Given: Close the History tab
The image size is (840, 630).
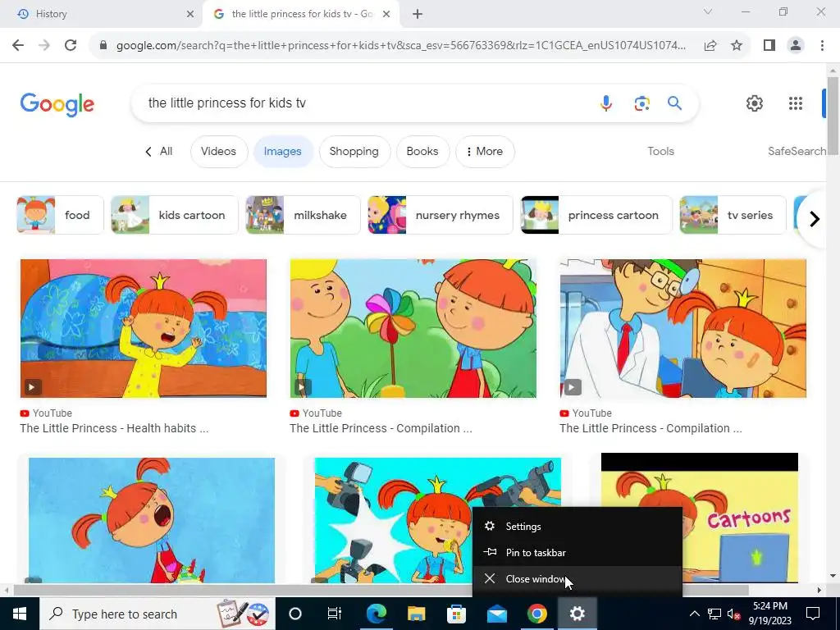Looking at the screenshot, I should pyautogui.click(x=190, y=14).
